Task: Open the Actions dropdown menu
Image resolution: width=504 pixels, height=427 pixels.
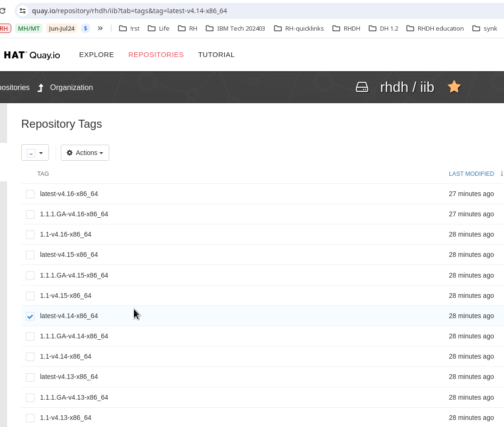Action: coord(85,153)
